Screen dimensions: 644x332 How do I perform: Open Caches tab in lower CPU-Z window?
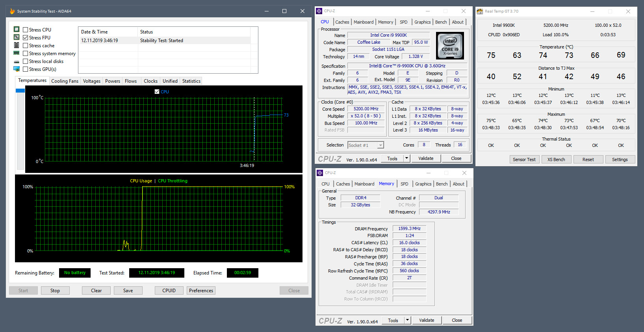point(343,184)
